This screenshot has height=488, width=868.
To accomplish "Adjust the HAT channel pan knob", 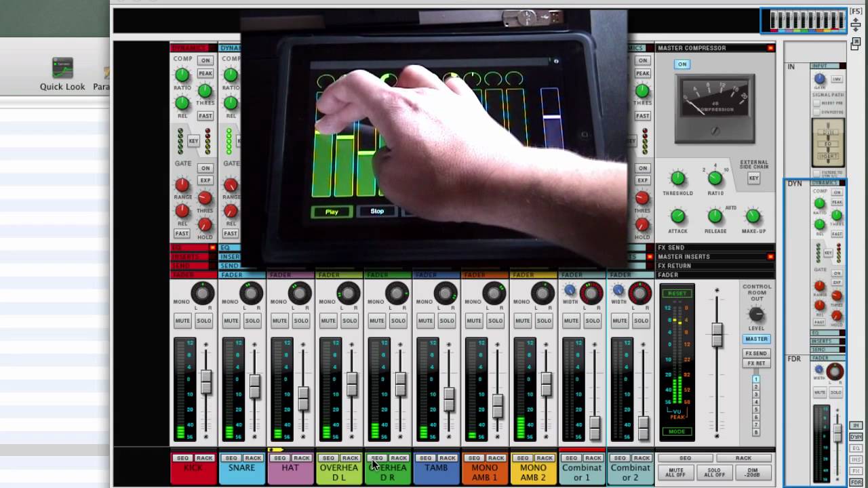I will pyautogui.click(x=300, y=293).
